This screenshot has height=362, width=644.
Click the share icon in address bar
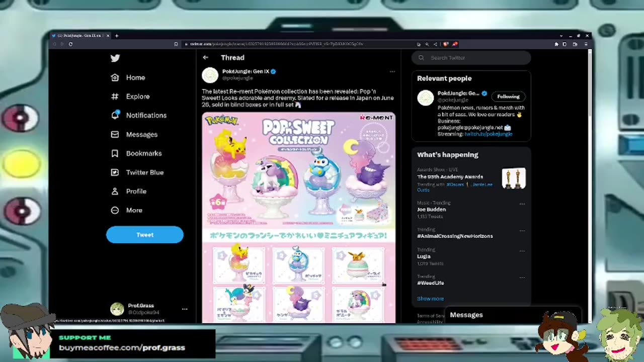(x=435, y=44)
